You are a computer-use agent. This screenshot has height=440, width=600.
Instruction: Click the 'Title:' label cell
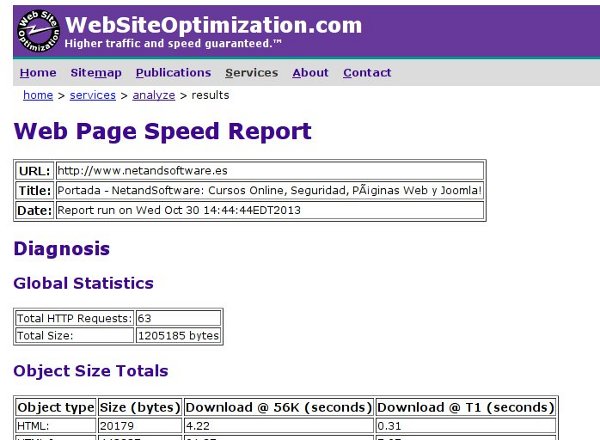click(x=34, y=190)
